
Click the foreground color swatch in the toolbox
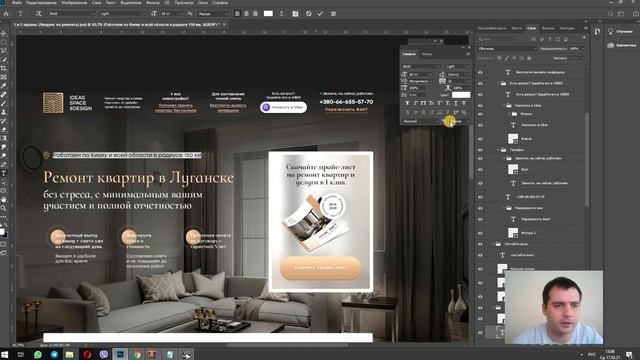(x=2, y=231)
